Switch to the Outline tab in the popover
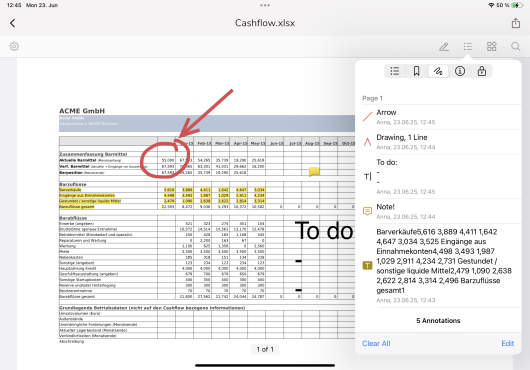Image resolution: width=530 pixels, height=370 pixels. [x=395, y=71]
